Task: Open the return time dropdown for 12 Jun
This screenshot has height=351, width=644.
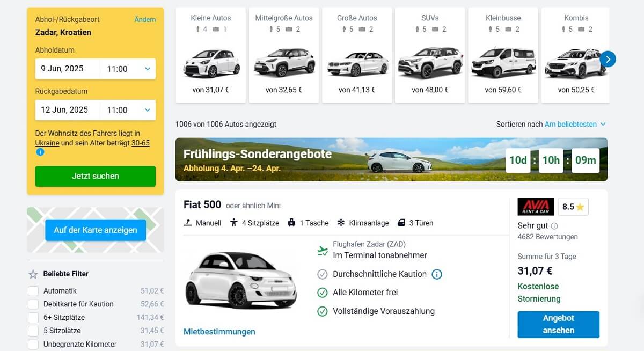Action: pos(128,110)
